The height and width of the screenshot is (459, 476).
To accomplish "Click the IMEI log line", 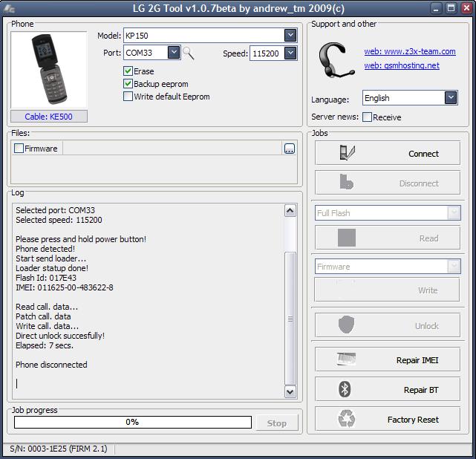I will [65, 287].
